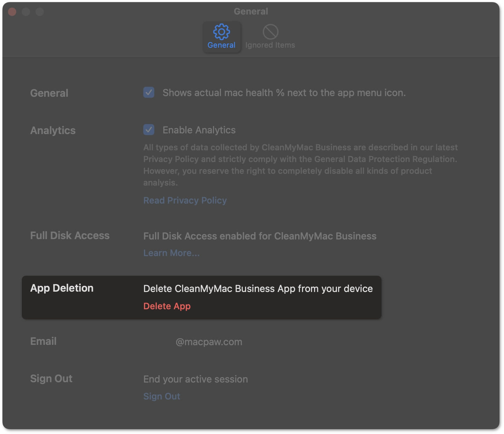Open the General tab gear icon
This screenshot has height=434, width=504.
[x=221, y=32]
